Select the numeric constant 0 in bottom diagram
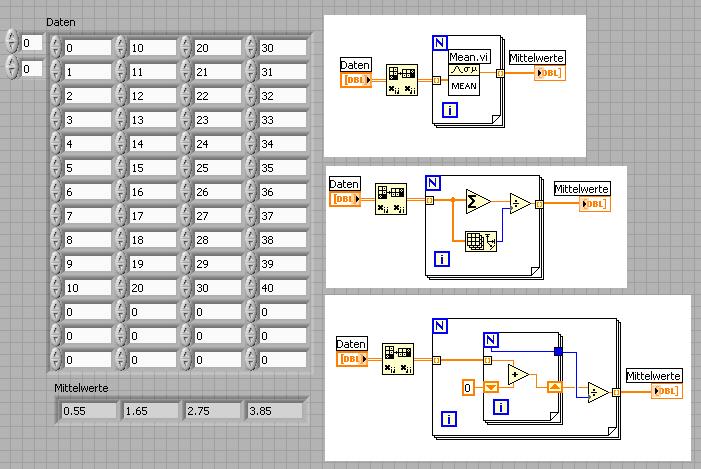Screen dimensions: 701x469 coord(468,387)
